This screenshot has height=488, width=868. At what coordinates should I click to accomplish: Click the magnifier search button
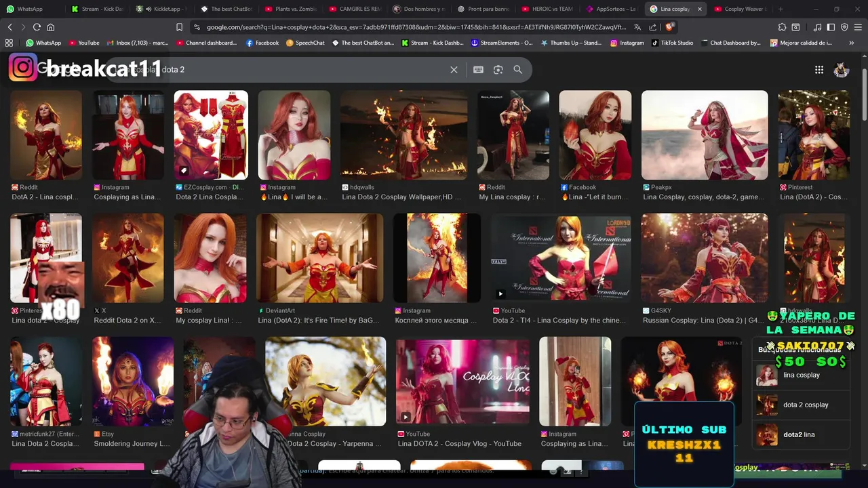[518, 70]
